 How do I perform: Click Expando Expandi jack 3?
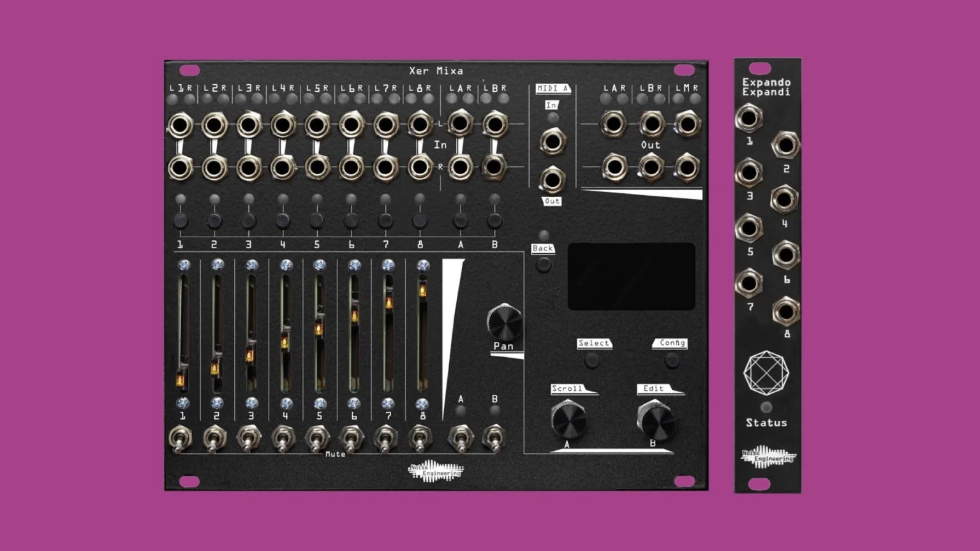tap(749, 173)
